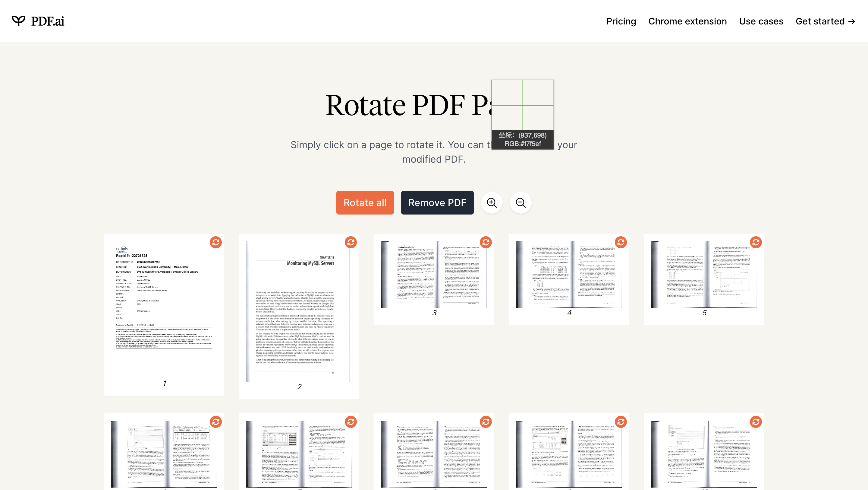
Task: Open the Use cases menu item
Action: pos(761,21)
